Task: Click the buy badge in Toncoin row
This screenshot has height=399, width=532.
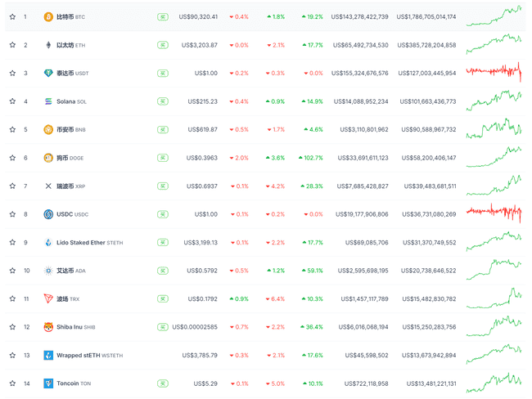Action: click(163, 383)
